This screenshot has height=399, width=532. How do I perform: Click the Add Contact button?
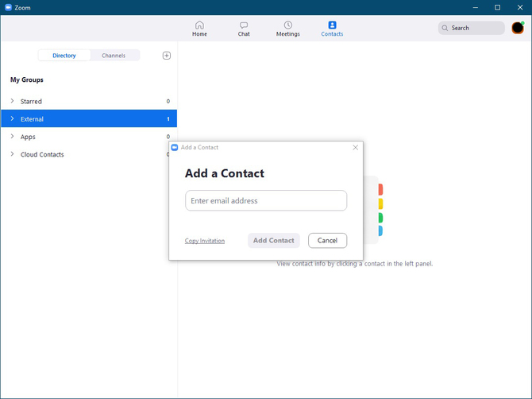tap(274, 240)
